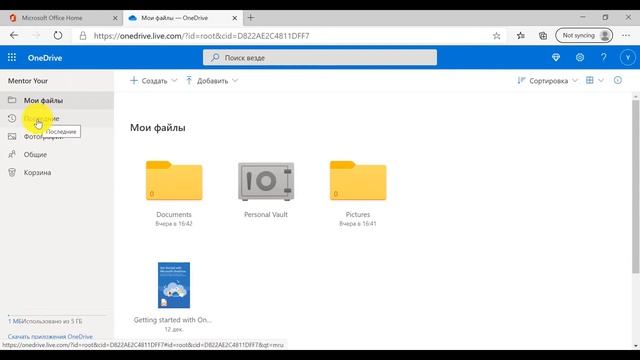Image resolution: width=640 pixels, height=360 pixels.
Task: Click the folder icon beside 'Мои файлы'
Action: click(12, 100)
